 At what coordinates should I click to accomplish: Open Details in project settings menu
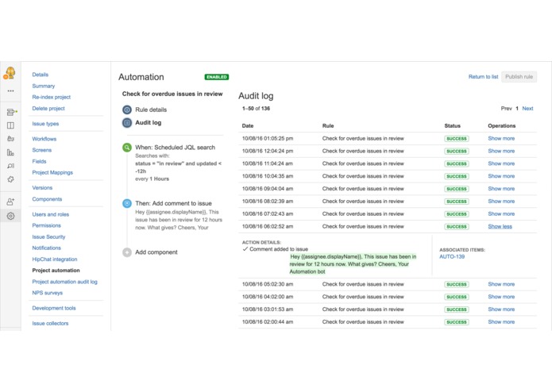41,75
